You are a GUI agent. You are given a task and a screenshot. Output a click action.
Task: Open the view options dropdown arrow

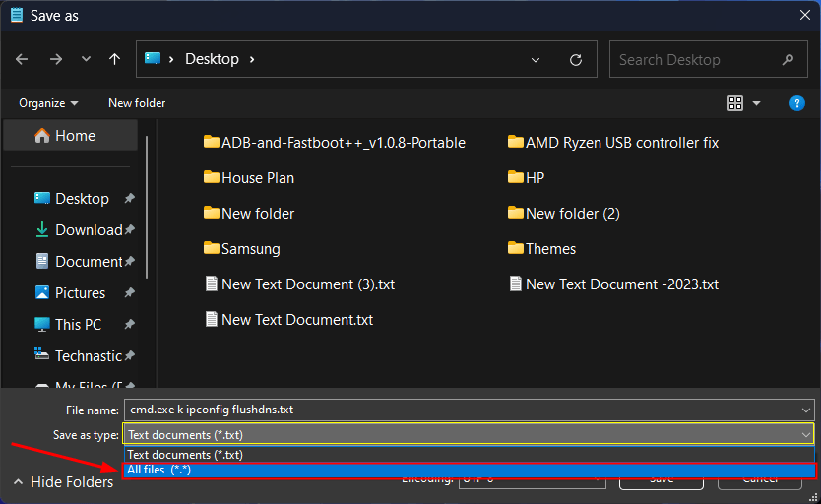click(x=756, y=103)
